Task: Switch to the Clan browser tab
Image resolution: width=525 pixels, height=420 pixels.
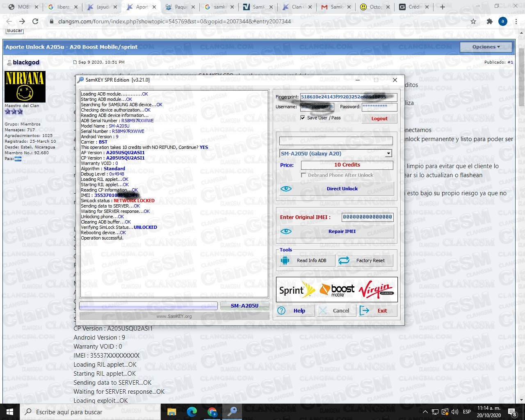Action: point(297,7)
